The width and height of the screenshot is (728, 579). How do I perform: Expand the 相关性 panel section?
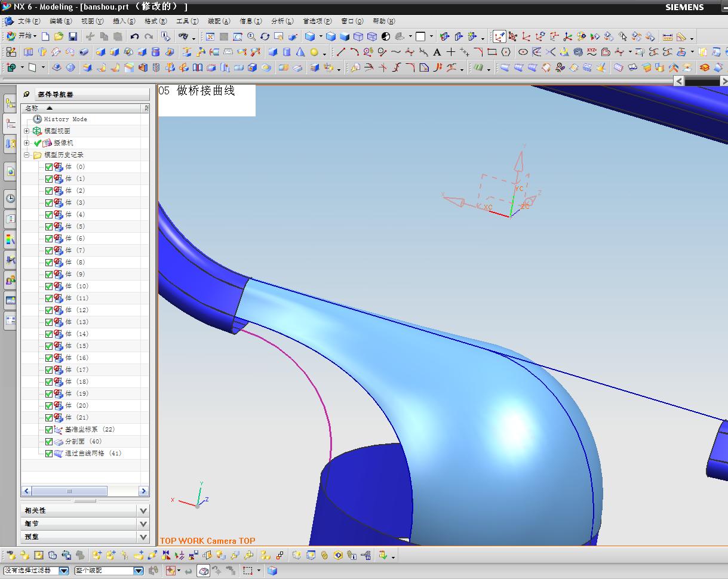point(143,511)
